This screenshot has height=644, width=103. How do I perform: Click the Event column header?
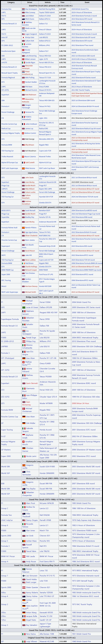tap(87, 2)
